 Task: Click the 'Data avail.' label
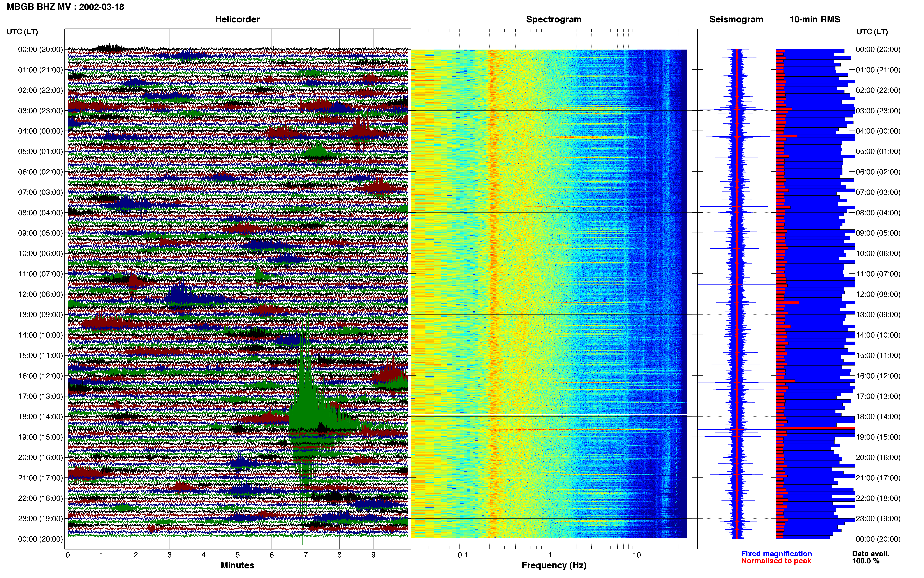tap(870, 554)
